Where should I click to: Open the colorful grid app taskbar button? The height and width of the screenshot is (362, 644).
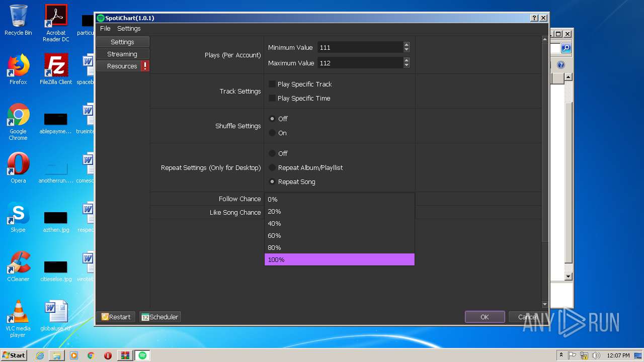tap(125, 355)
